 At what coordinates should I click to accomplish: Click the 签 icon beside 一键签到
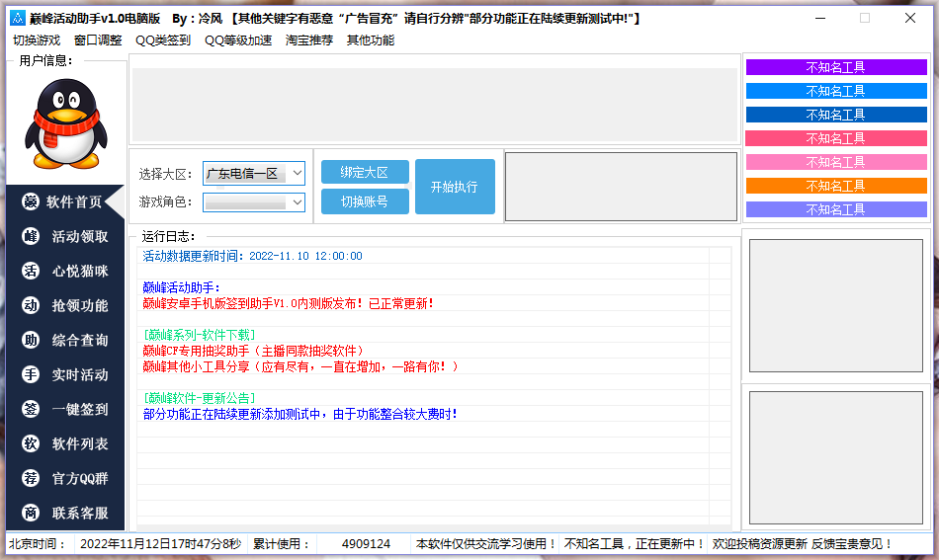click(31, 409)
